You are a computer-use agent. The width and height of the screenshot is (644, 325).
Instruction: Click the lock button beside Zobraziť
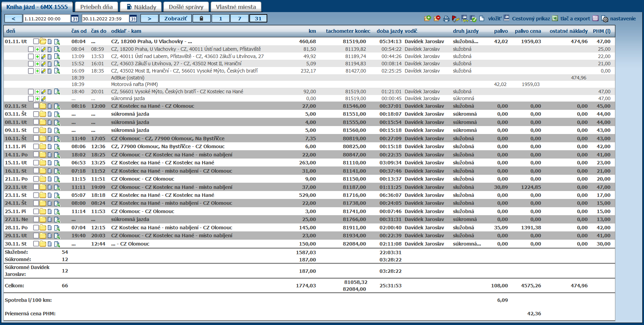point(201,19)
